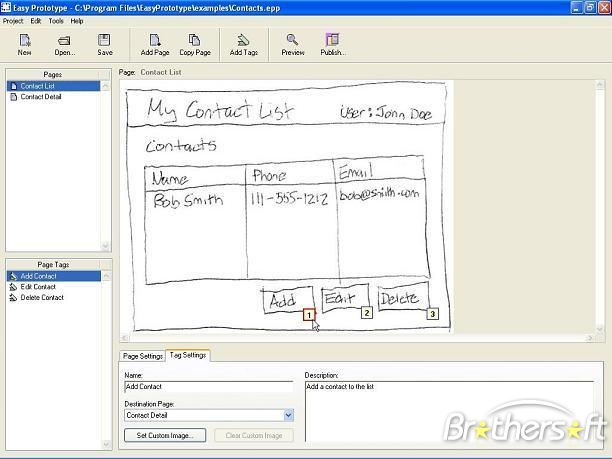Open the Destination Page dropdown
Viewport: 612px width, 459px height.
(288, 415)
